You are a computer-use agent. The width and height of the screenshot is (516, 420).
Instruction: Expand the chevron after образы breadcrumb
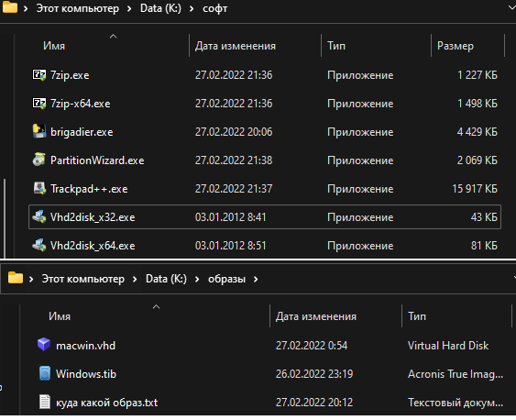point(256,280)
